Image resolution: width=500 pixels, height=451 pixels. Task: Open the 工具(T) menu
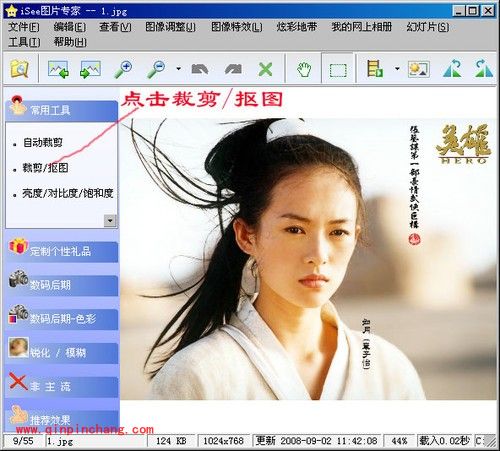(x=24, y=42)
